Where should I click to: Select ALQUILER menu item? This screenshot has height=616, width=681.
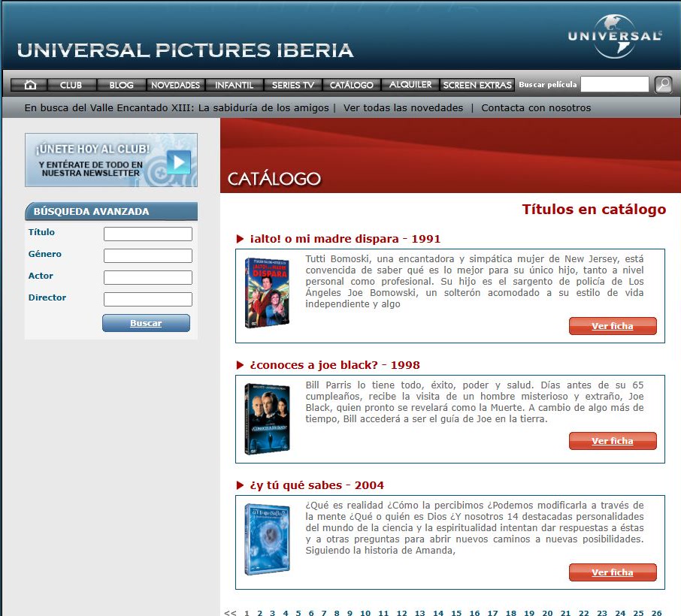tap(410, 85)
